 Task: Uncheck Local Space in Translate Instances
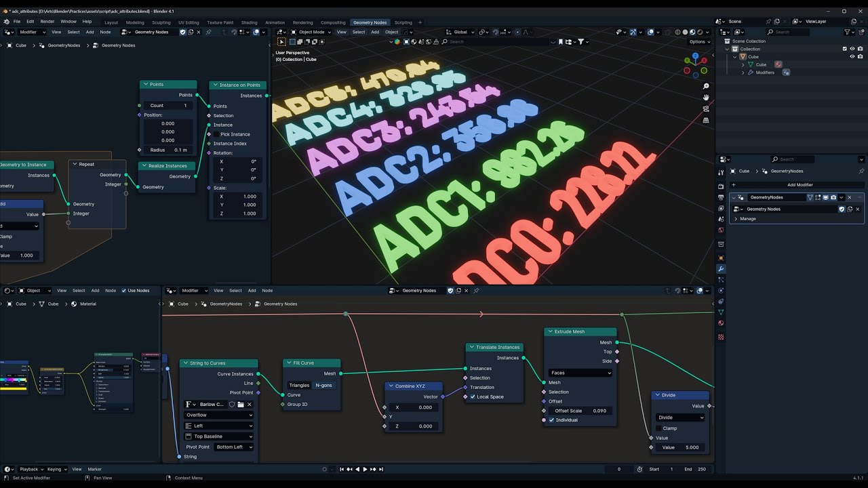(473, 396)
